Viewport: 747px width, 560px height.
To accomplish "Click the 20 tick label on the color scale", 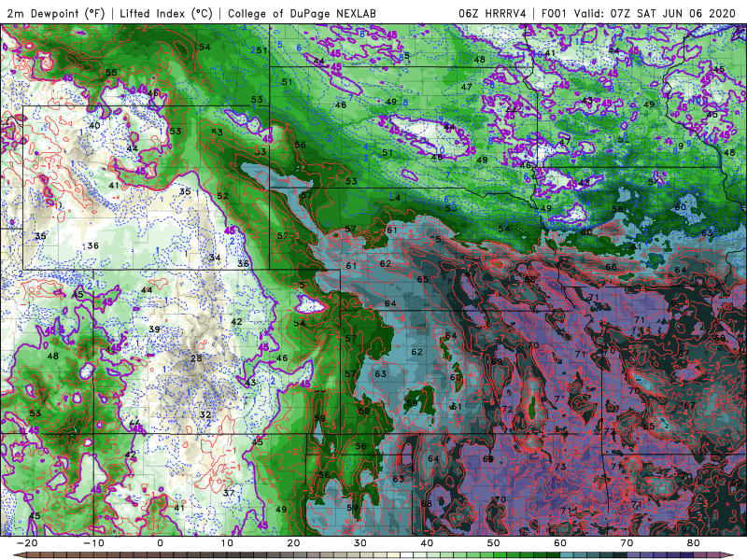I will coord(293,543).
